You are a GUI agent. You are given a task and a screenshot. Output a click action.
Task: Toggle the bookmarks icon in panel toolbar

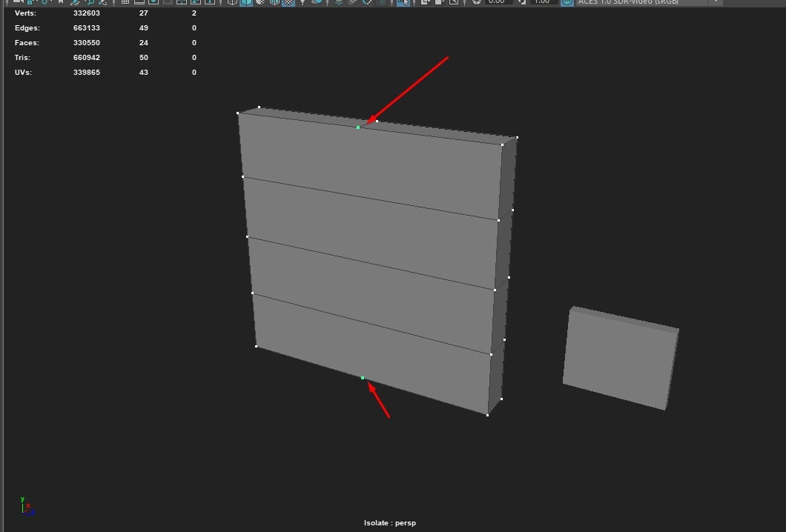[x=60, y=2]
